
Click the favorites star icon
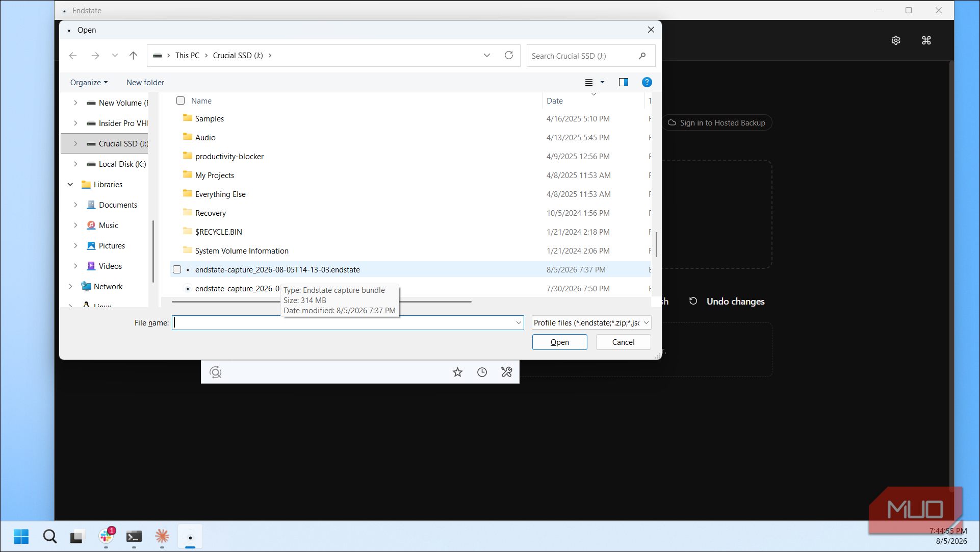(457, 372)
